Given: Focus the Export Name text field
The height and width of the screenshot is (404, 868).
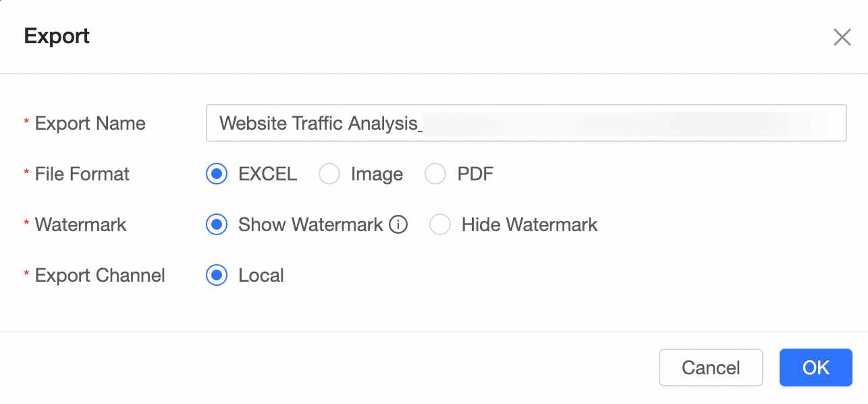Looking at the screenshot, I should pos(526,123).
